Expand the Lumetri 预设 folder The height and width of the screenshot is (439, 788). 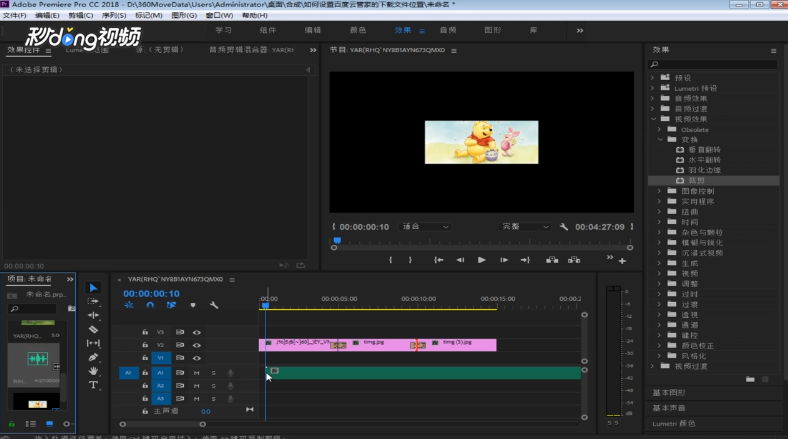[x=653, y=88]
